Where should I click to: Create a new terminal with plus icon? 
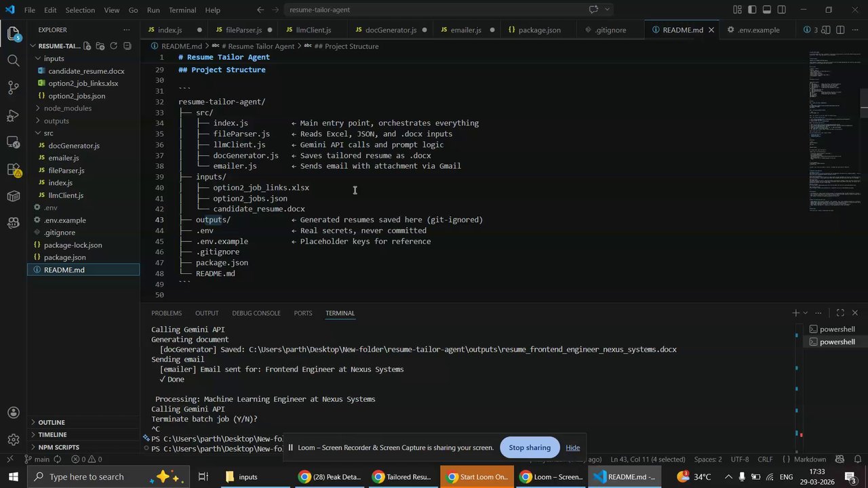click(795, 313)
